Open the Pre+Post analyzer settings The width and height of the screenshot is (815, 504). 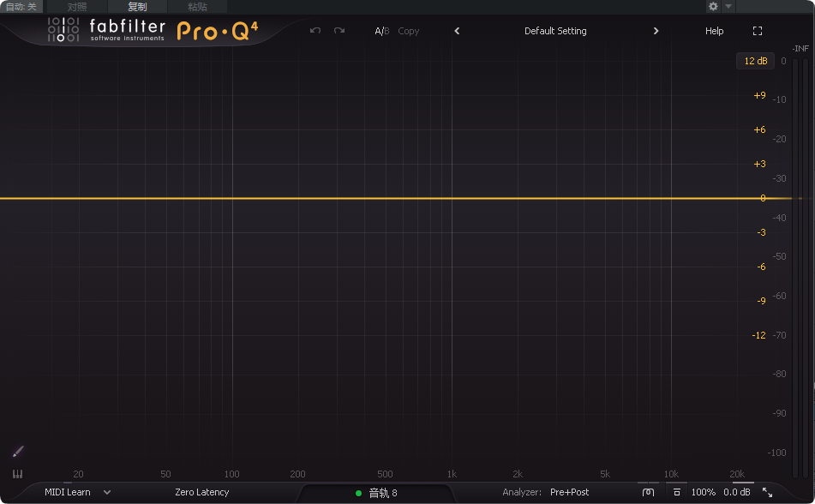pyautogui.click(x=569, y=492)
